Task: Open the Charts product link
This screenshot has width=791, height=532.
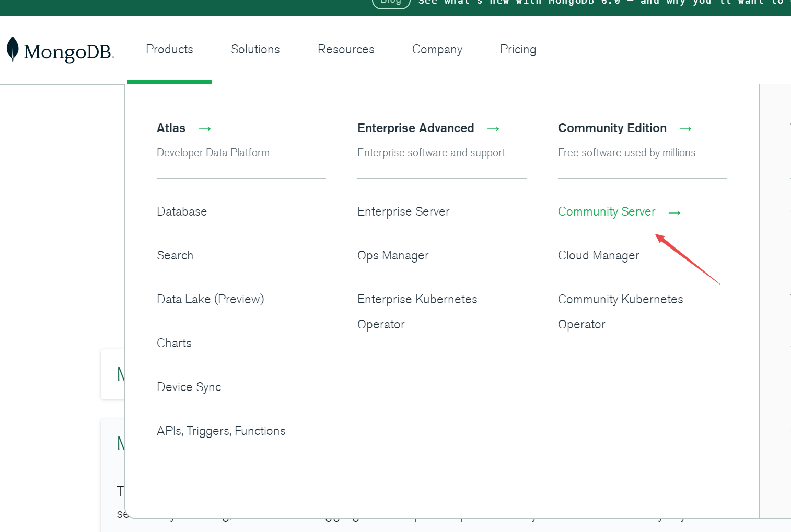Action: tap(174, 343)
